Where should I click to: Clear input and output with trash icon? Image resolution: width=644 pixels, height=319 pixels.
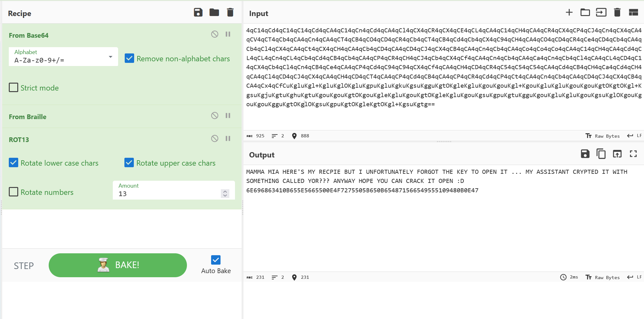pos(617,12)
